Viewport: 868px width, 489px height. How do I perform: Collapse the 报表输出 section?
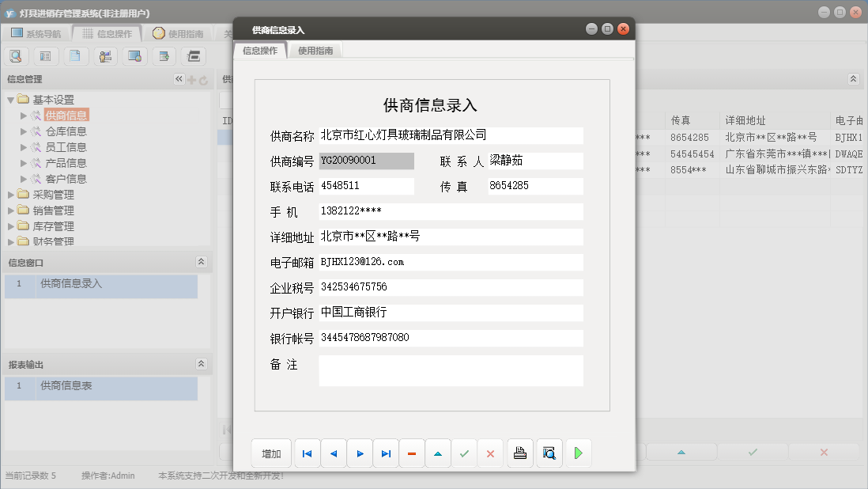(x=202, y=363)
